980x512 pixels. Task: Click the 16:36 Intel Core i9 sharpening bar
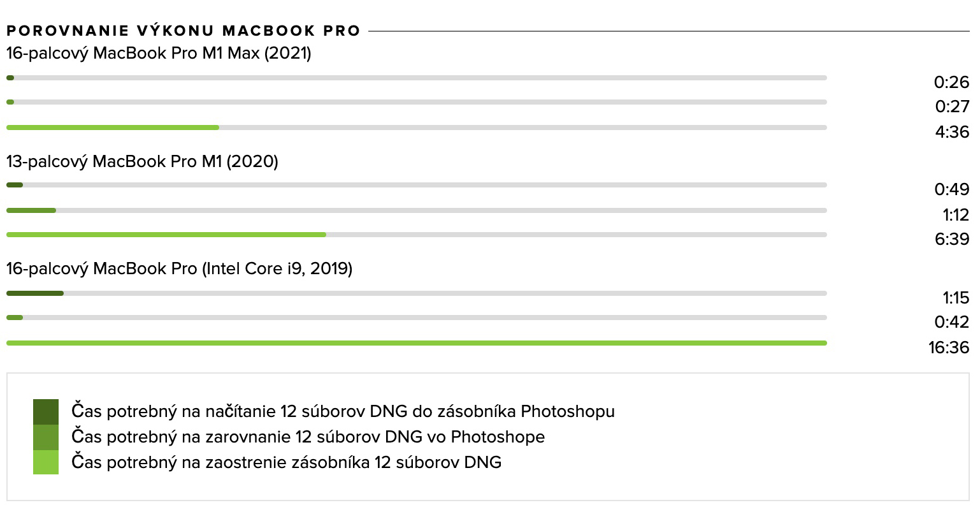417,343
